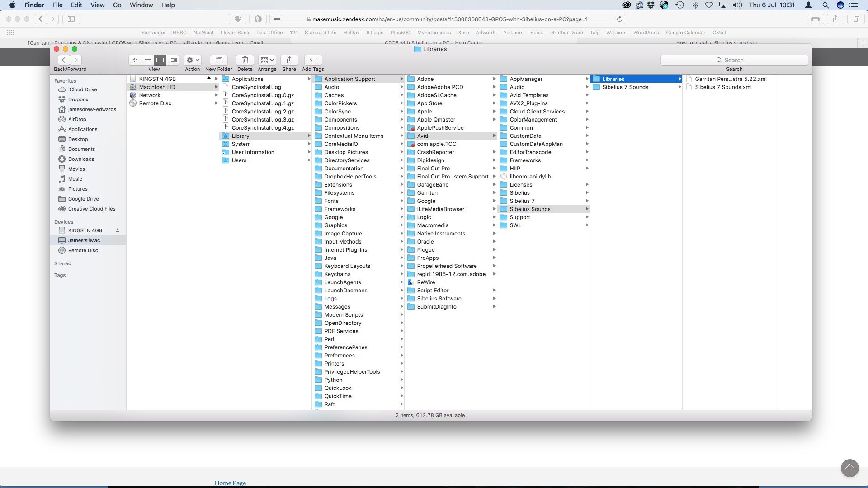Image resolution: width=868 pixels, height=488 pixels.
Task: Eject KINGSTN 4GB in sidebar
Action: coord(118,230)
